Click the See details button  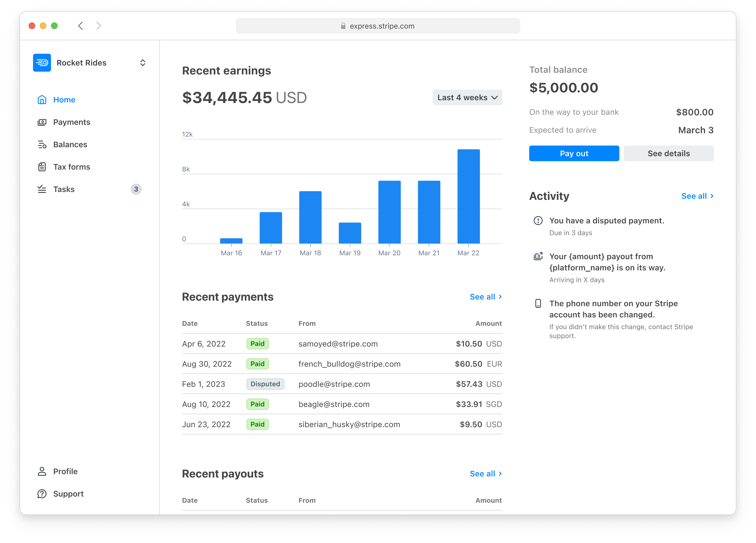pos(668,154)
